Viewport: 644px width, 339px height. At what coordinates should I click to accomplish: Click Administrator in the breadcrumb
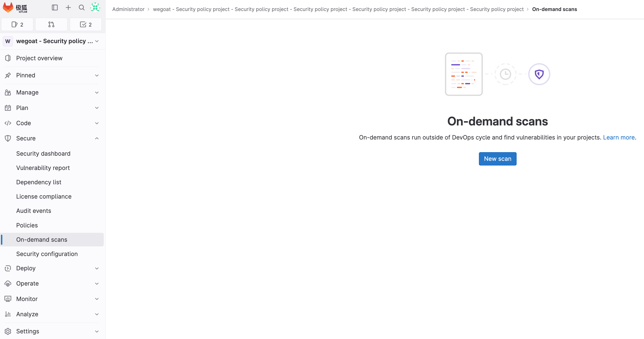[128, 9]
